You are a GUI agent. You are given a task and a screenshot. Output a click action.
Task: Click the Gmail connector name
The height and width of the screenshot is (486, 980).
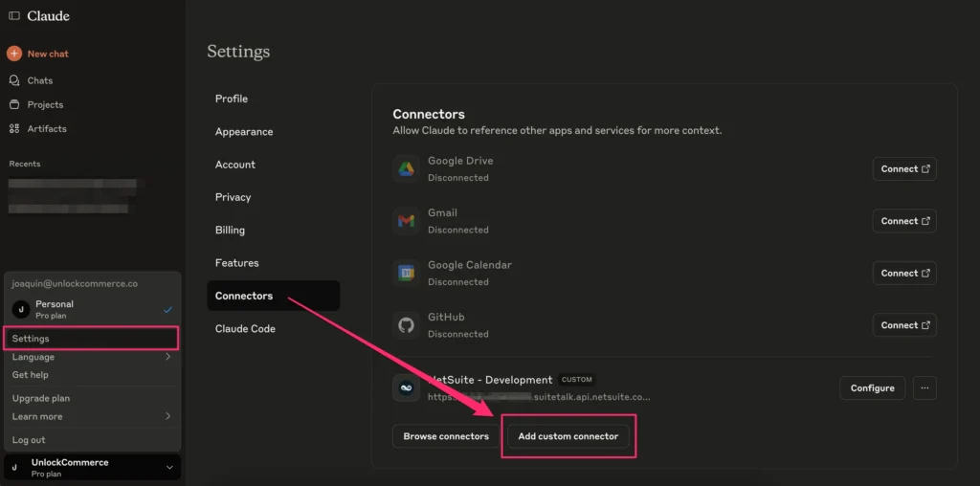tap(442, 213)
